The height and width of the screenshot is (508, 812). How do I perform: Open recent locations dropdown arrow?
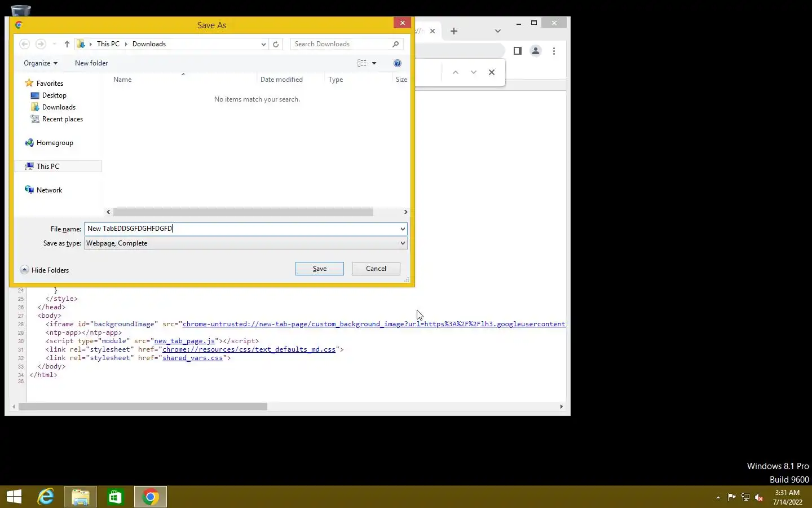click(x=54, y=44)
